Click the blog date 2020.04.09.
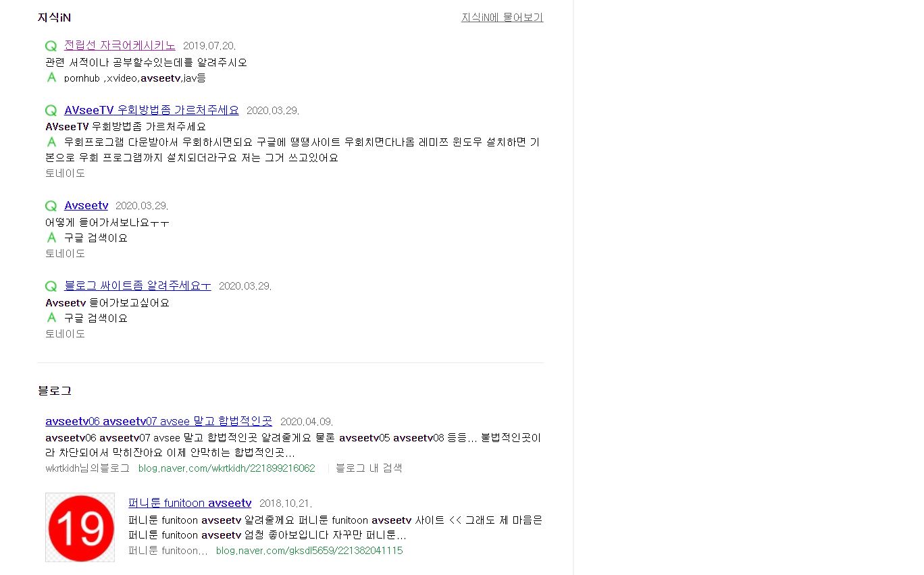Screen dimensions: 924x575 tap(307, 422)
